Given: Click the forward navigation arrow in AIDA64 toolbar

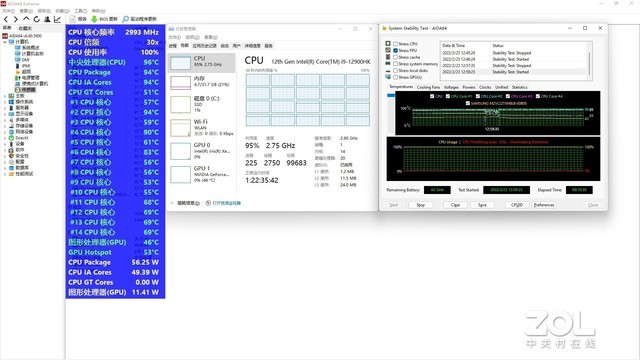Looking at the screenshot, I should coord(16,19).
